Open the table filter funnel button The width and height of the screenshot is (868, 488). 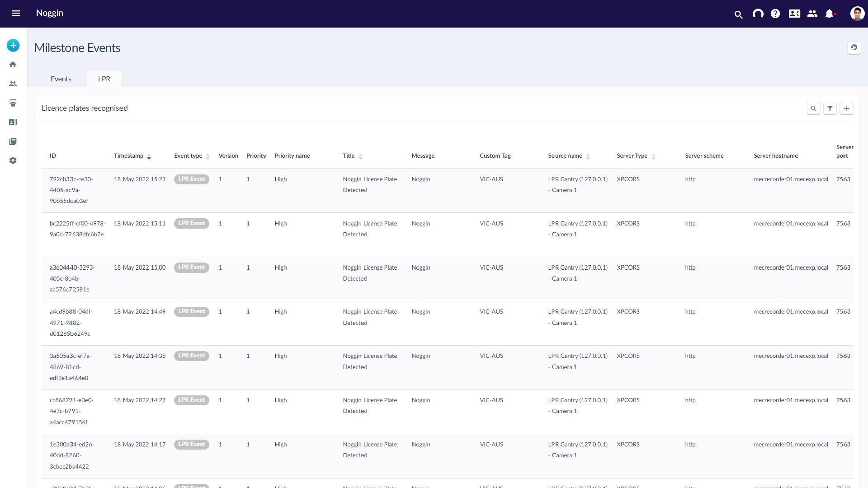pyautogui.click(x=830, y=108)
